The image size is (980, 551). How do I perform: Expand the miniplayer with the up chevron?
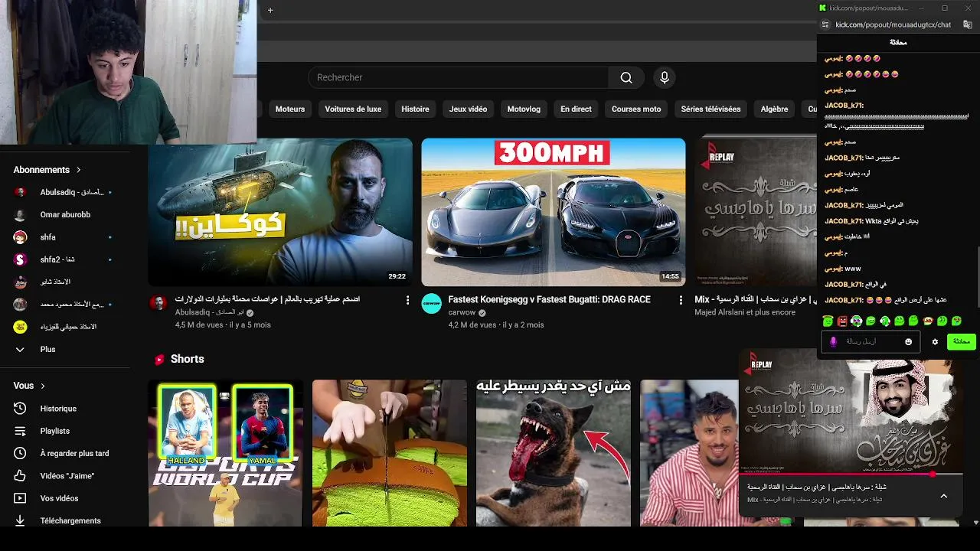tap(943, 496)
